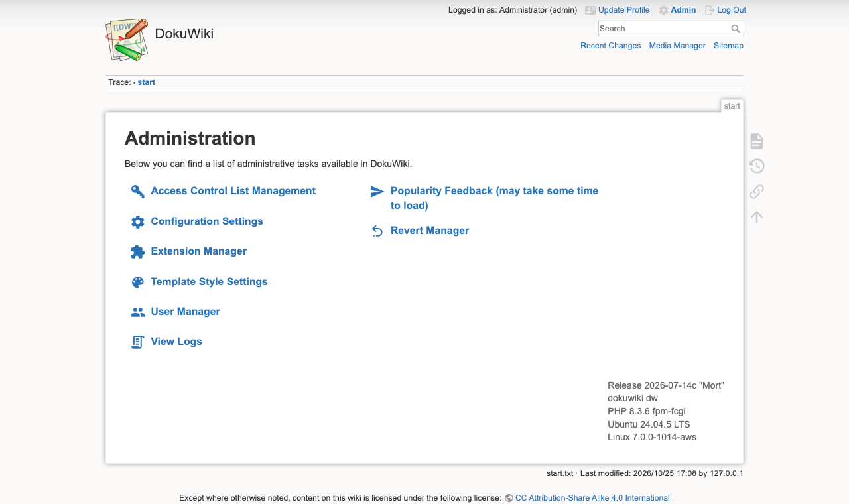Click the paper plane Popularity Feedback icon
Image resolution: width=849 pixels, height=504 pixels.
coord(377,192)
